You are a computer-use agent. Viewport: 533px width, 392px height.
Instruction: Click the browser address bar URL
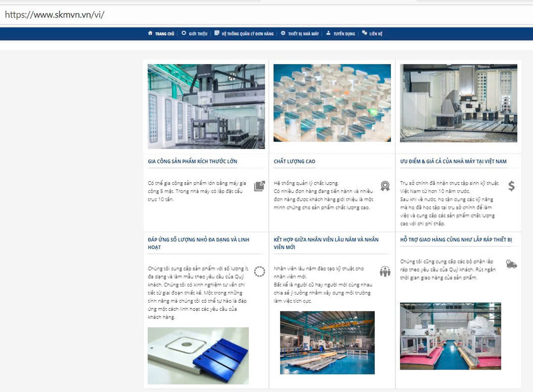(55, 14)
